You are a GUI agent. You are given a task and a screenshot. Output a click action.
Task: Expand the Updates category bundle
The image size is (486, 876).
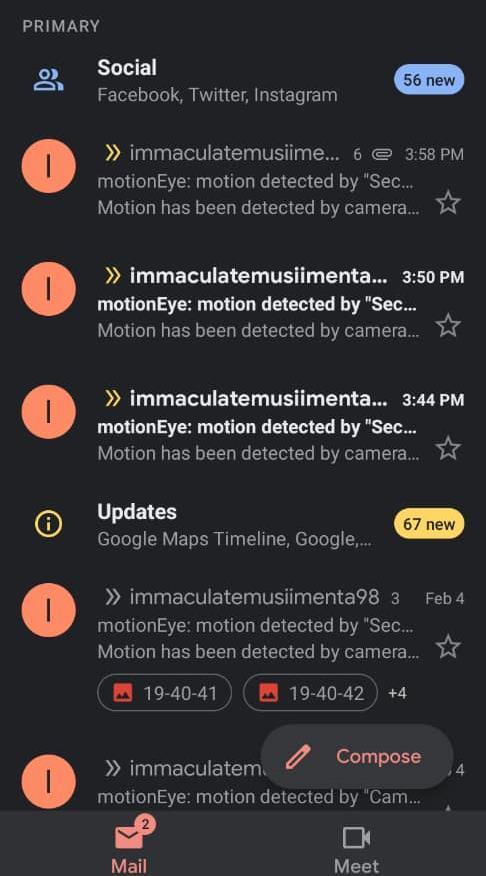point(243,525)
